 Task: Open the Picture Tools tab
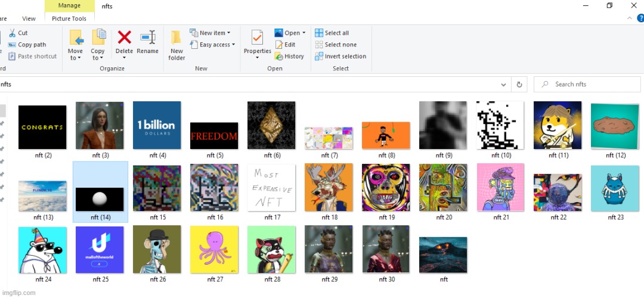(x=69, y=18)
